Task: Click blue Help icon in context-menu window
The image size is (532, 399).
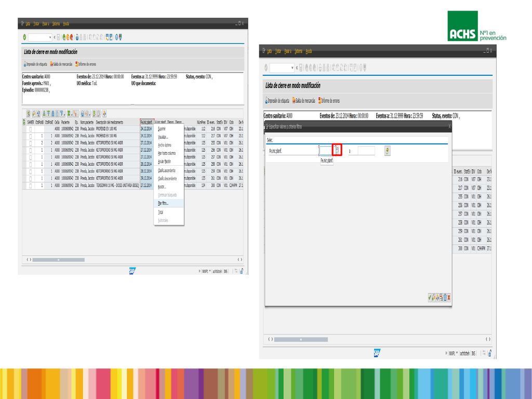Action: [116, 37]
